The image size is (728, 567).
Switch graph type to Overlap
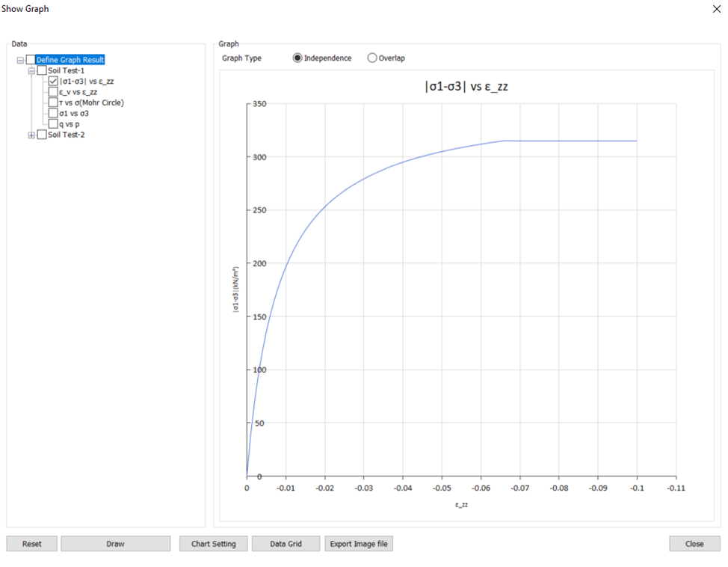click(372, 58)
